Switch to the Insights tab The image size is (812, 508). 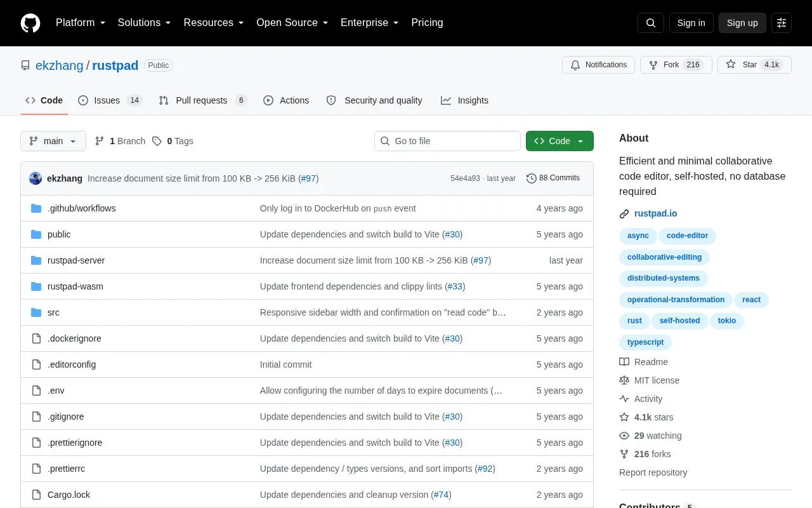point(464,100)
